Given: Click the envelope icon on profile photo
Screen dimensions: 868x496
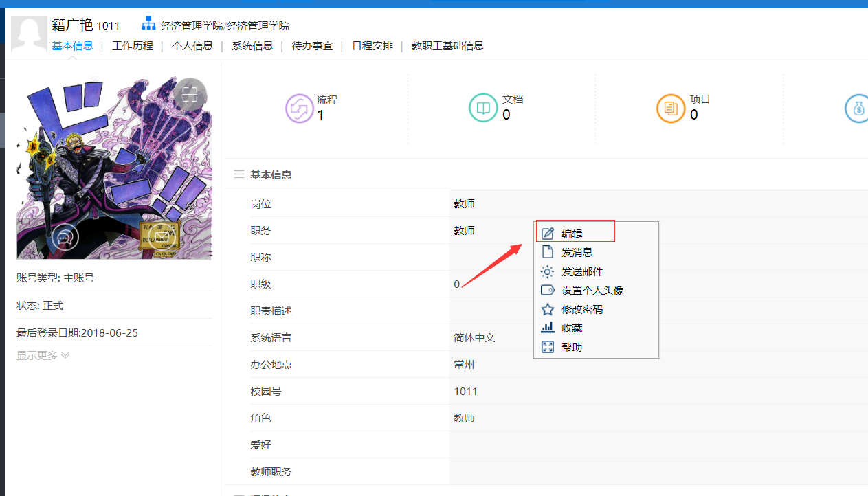Looking at the screenshot, I should coord(161,238).
